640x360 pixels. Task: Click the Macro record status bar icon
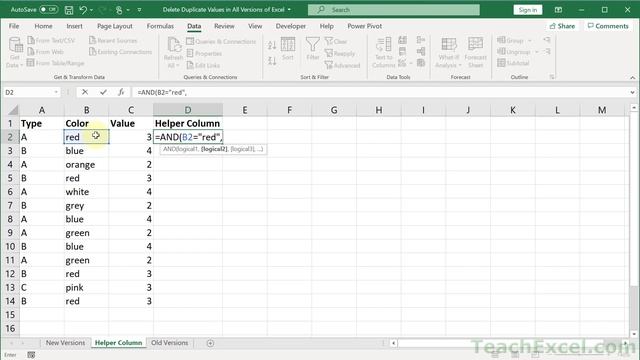tap(31, 355)
